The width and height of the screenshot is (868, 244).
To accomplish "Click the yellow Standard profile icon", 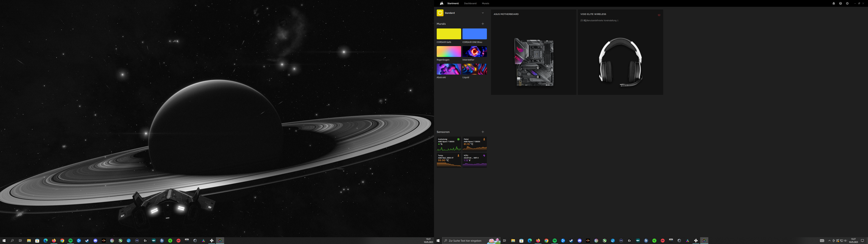I will tap(440, 13).
